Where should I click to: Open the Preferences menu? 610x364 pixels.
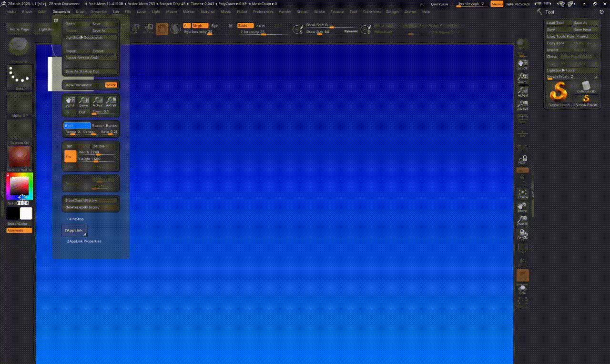(x=263, y=11)
